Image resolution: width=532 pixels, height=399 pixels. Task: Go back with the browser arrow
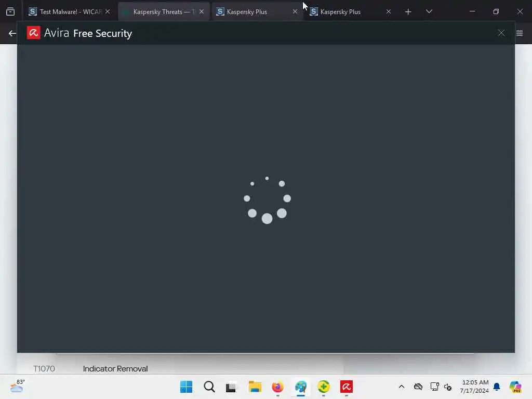12,33
